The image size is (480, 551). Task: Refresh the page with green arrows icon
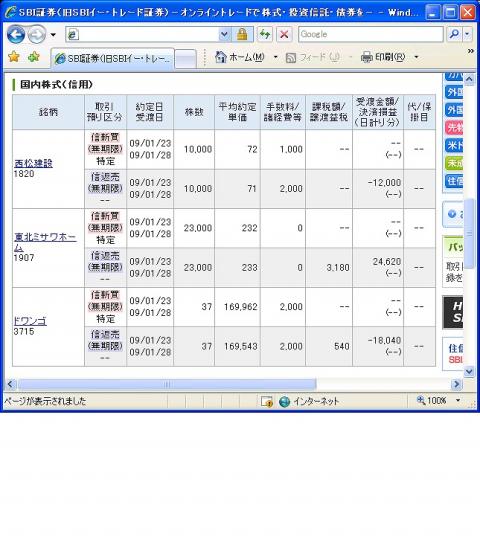pos(265,34)
